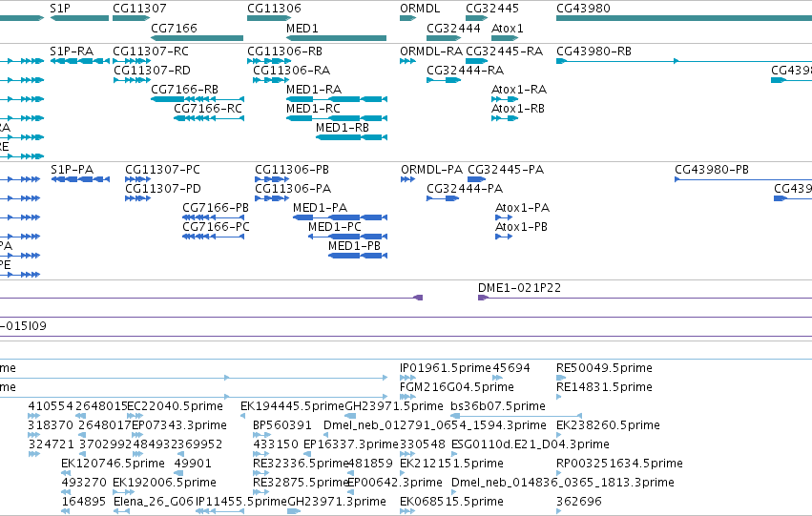
Task: Select protein CG11307-PD
Action: pos(137,198)
